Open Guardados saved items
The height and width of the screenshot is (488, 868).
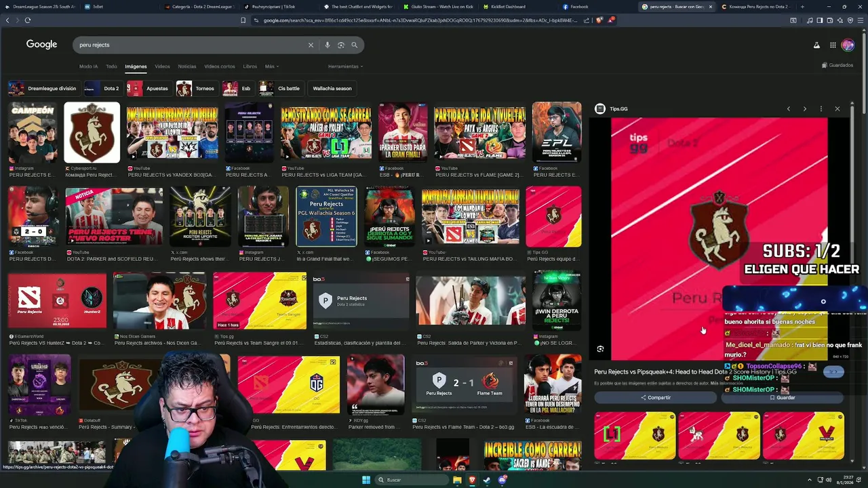pos(837,65)
